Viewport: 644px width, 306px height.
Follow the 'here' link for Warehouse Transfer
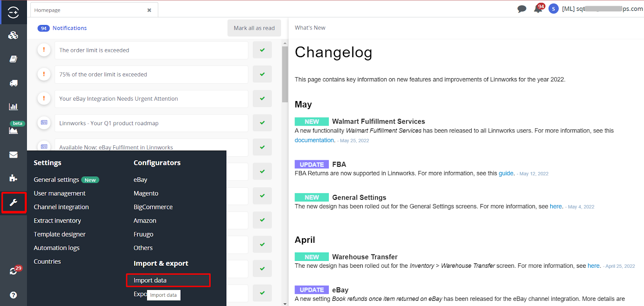coord(593,266)
